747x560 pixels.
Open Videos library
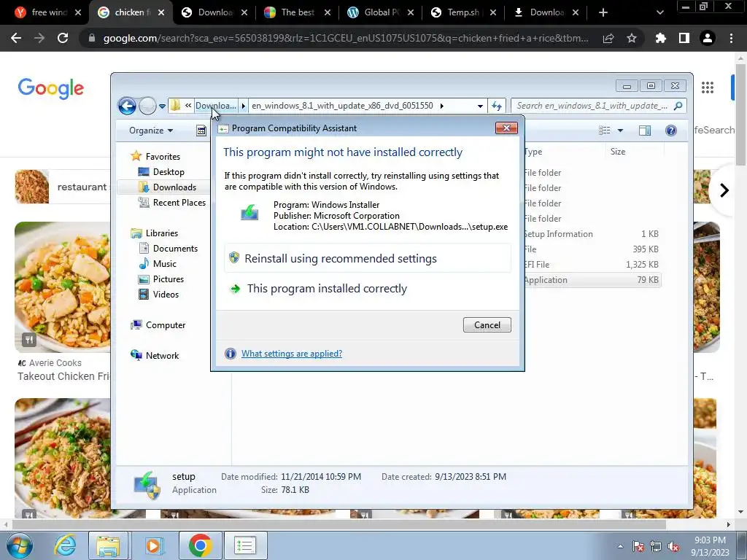tap(166, 294)
